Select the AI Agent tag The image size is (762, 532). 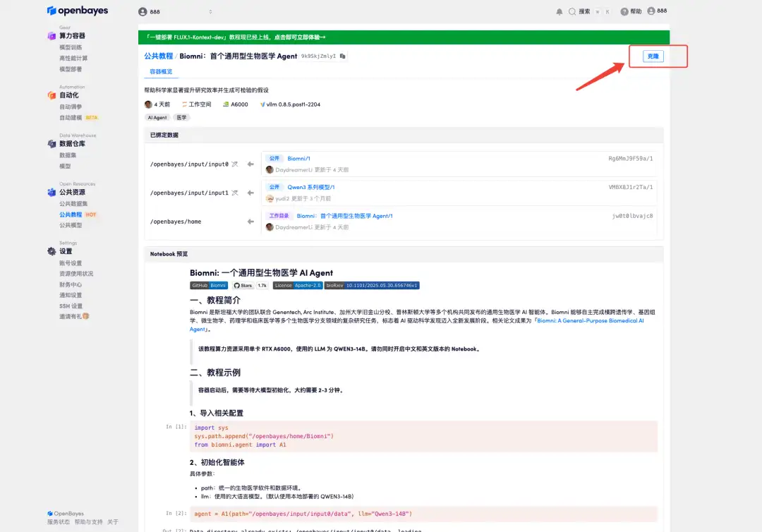[x=157, y=118]
